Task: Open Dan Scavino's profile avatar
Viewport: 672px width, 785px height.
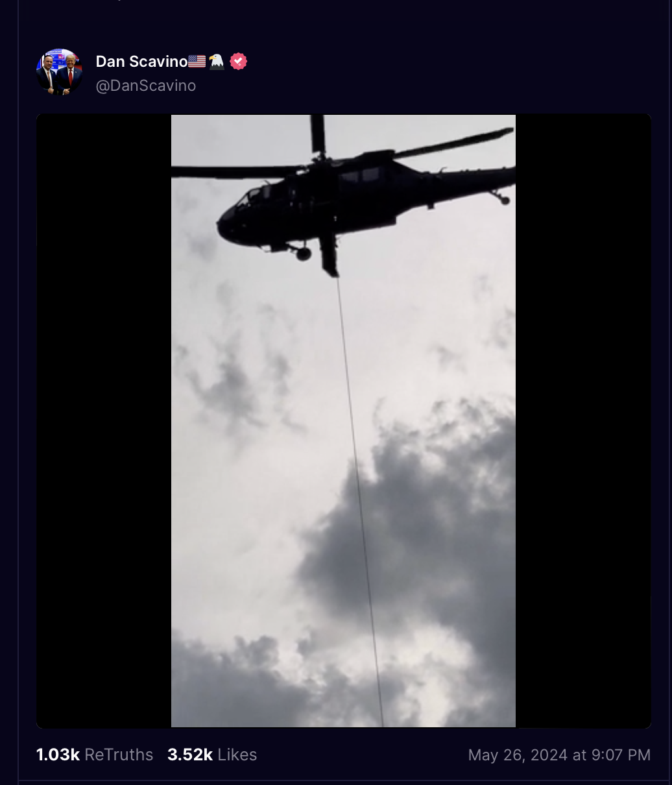Action: coord(59,72)
